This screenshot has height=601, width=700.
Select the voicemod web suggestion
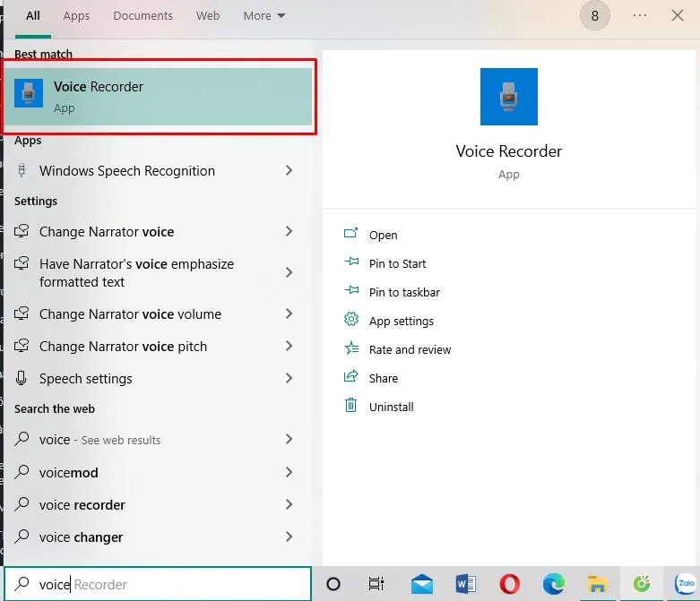click(x=69, y=472)
